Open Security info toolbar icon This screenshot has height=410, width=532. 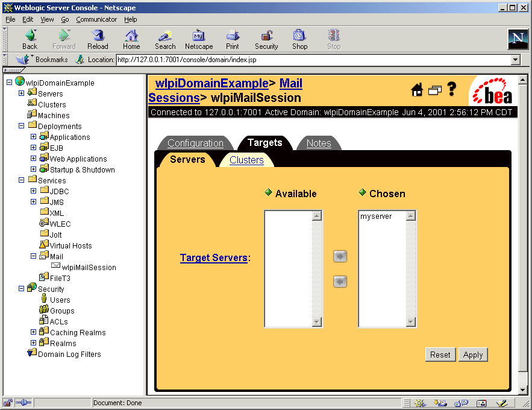[x=266, y=39]
